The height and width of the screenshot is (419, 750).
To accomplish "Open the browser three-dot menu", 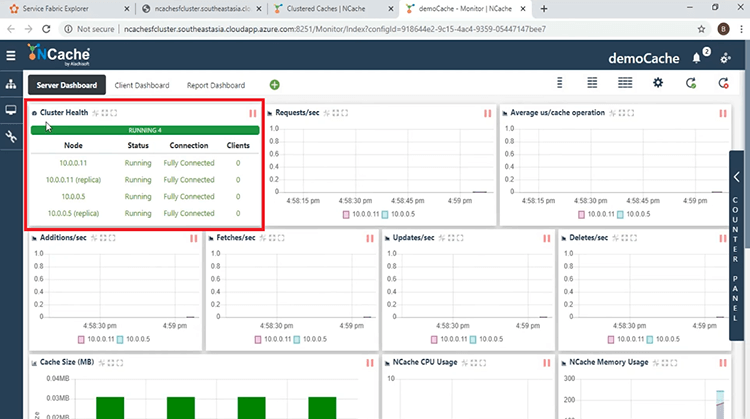I will [x=741, y=29].
